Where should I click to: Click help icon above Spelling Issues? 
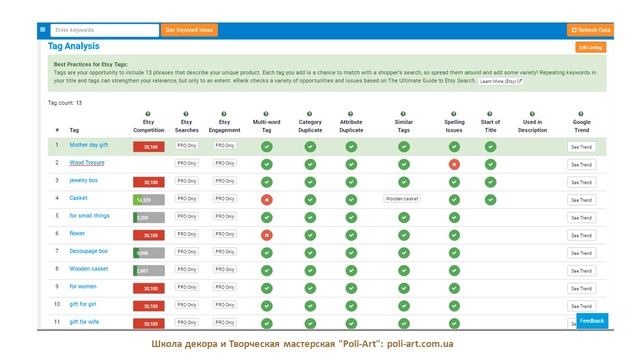[x=454, y=114]
